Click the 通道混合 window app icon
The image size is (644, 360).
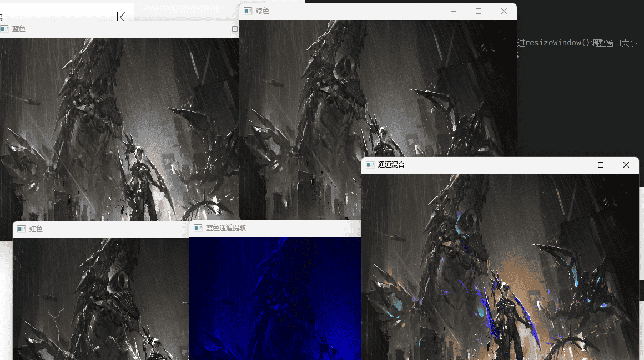click(x=370, y=165)
